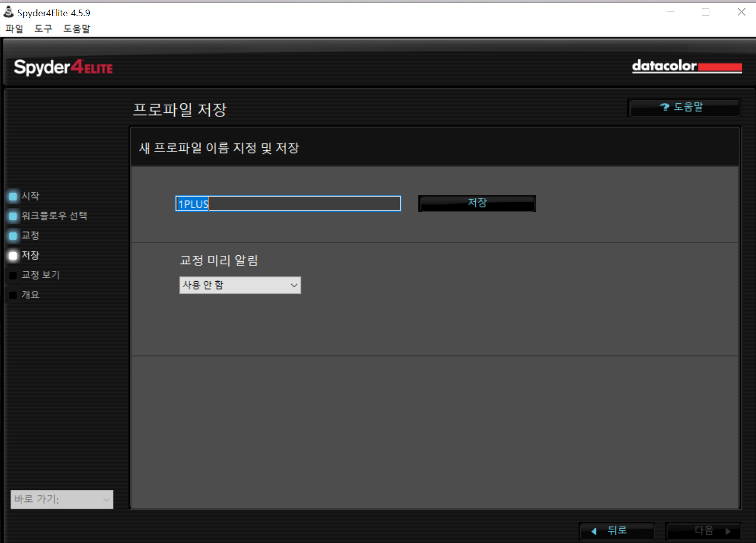Select the 교정 step in the sidebar

[30, 236]
